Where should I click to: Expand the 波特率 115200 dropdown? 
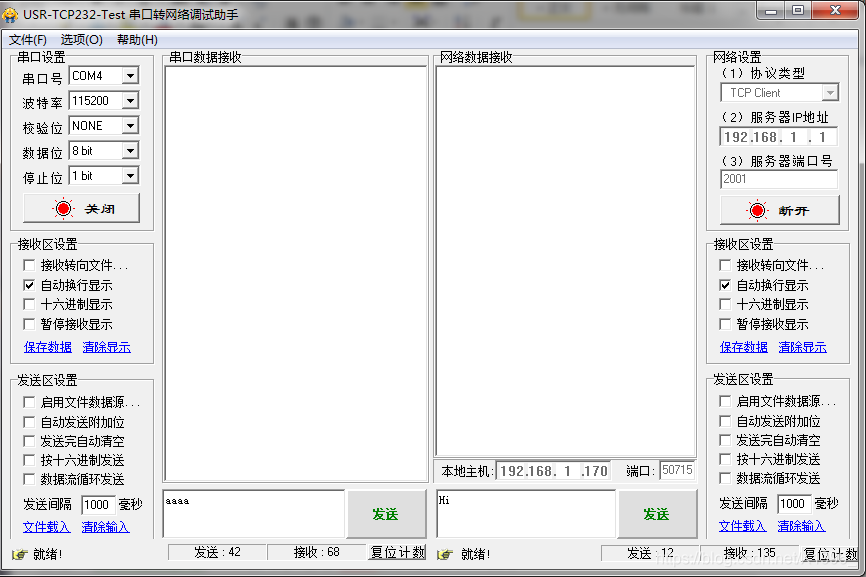(130, 100)
